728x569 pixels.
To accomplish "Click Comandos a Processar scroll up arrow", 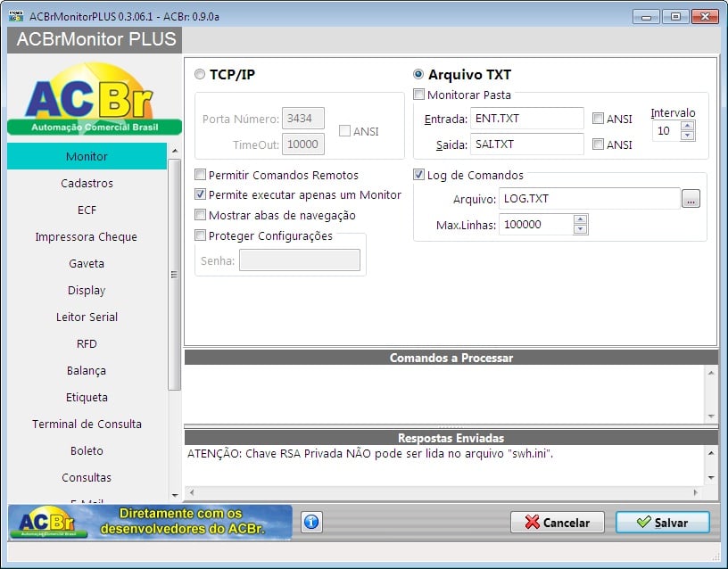I will tap(711, 373).
